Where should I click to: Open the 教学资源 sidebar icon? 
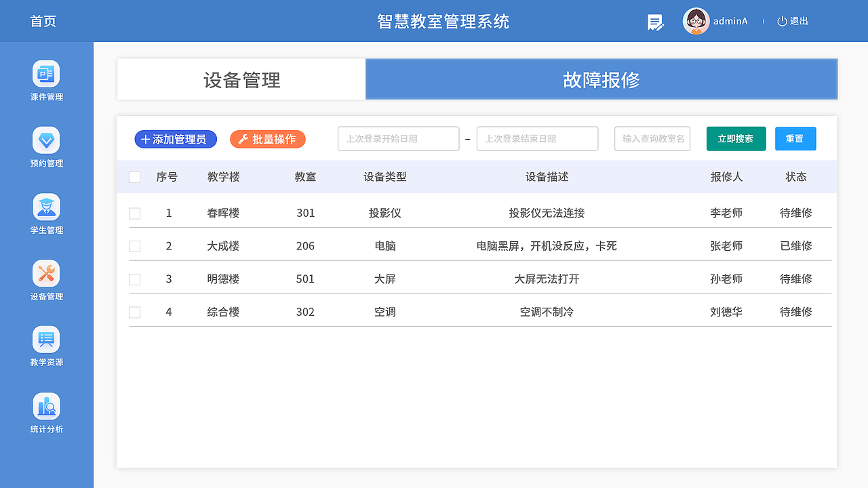[x=46, y=339]
